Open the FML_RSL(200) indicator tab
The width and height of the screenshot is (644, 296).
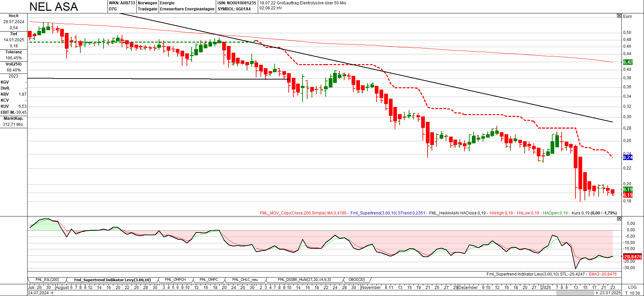pos(47,280)
